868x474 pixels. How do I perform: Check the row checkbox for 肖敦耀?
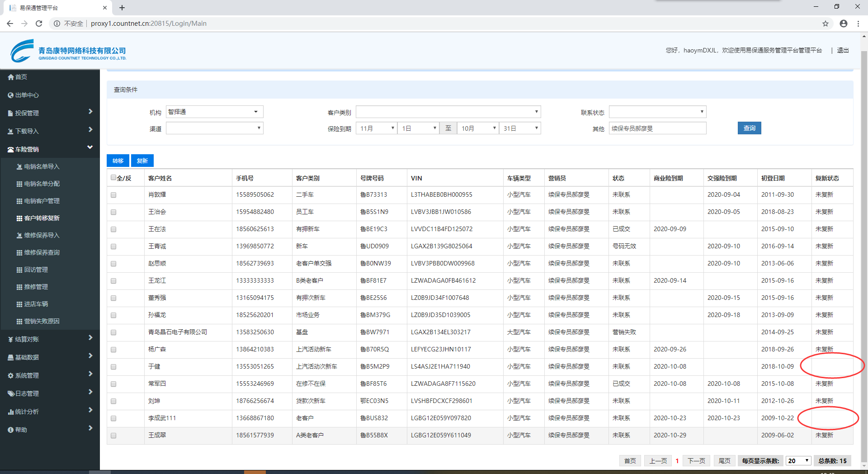[113, 195]
